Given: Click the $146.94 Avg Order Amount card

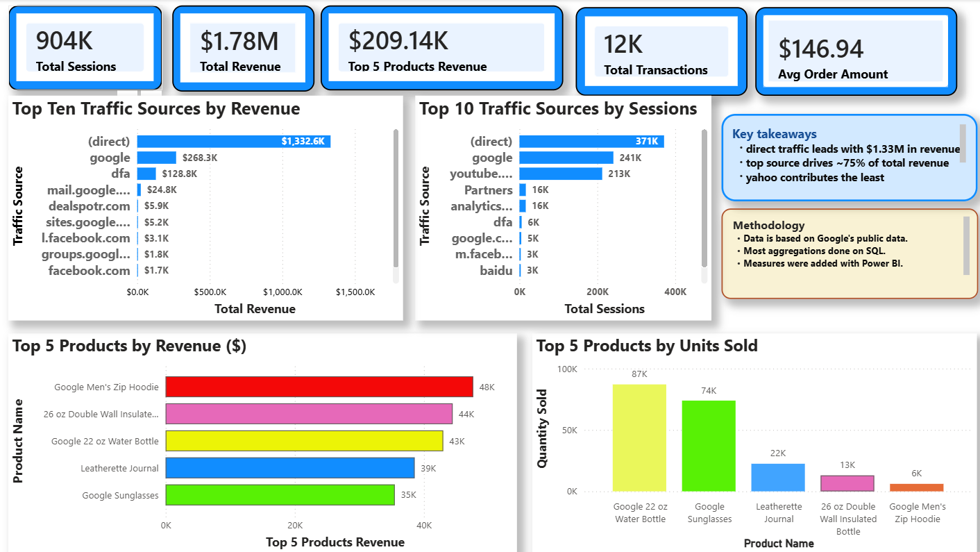Looking at the screenshot, I should [x=856, y=51].
